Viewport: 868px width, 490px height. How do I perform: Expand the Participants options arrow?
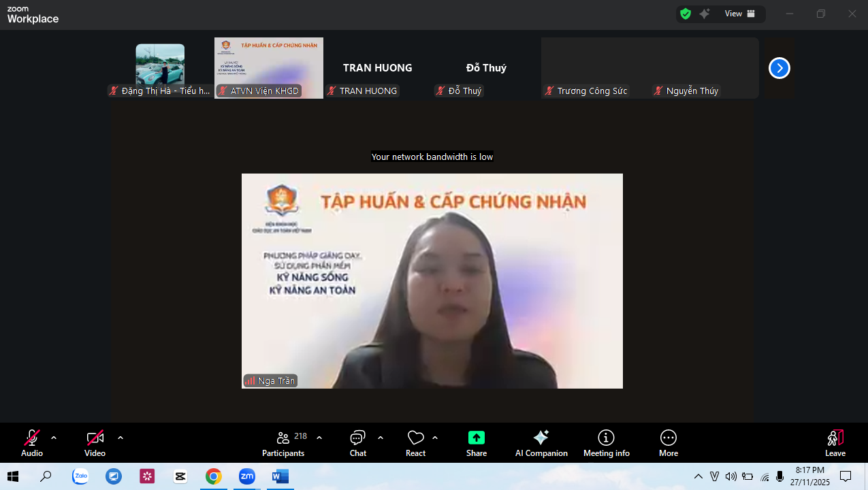(x=319, y=438)
